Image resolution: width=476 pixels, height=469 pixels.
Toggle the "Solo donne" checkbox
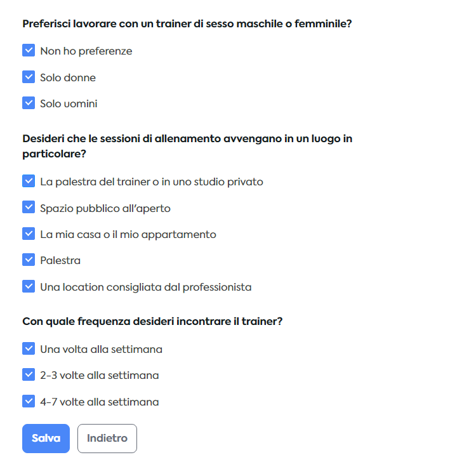tap(29, 77)
